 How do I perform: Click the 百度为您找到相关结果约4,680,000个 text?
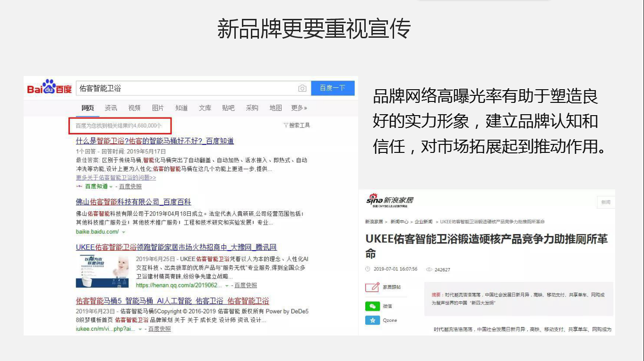click(x=119, y=126)
